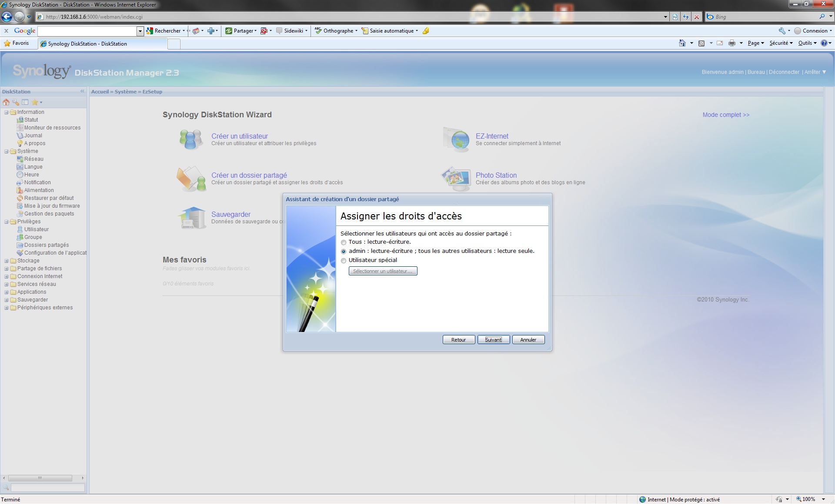The height and width of the screenshot is (504, 835).
Task: Click the Suivant button in wizard
Action: (494, 340)
